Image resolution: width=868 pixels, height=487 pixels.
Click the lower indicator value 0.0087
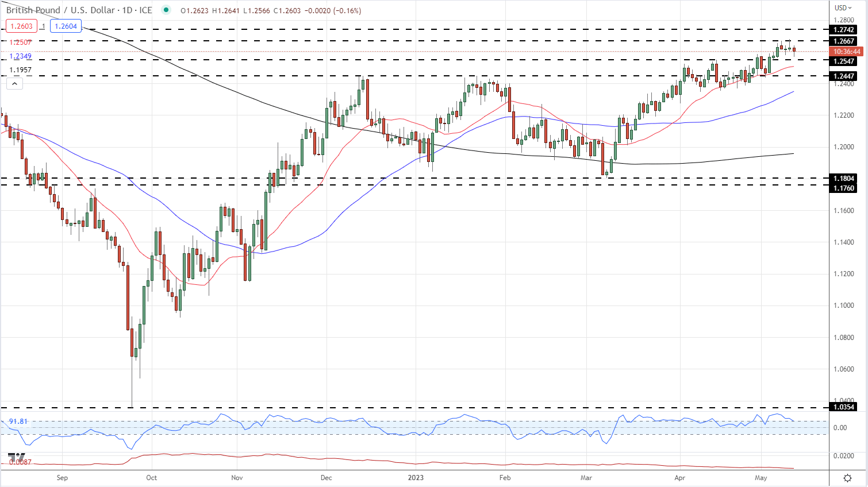pyautogui.click(x=21, y=462)
